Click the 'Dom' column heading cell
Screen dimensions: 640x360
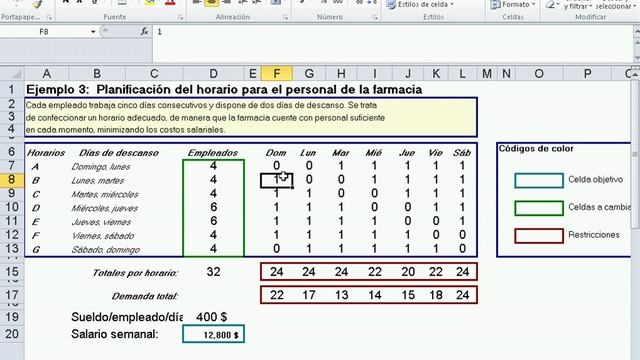pos(276,153)
